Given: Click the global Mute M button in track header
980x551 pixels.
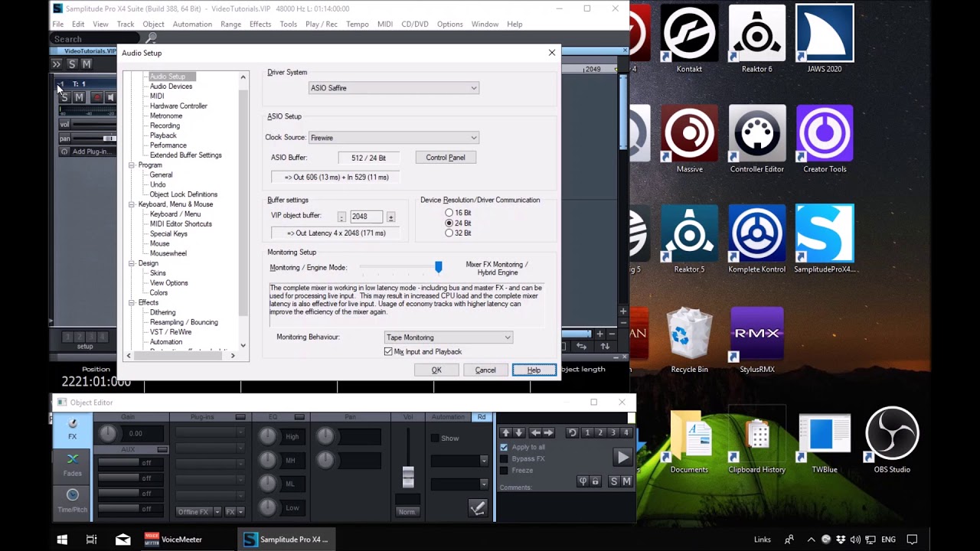Looking at the screenshot, I should (87, 64).
